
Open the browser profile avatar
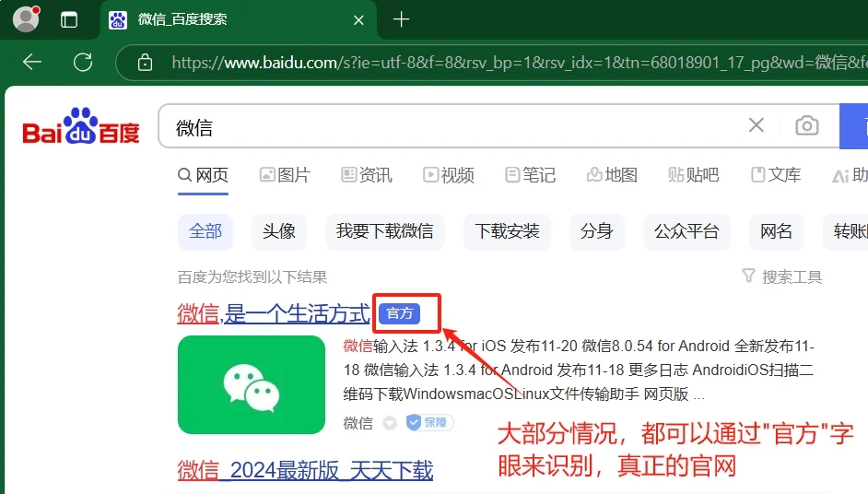tap(26, 19)
